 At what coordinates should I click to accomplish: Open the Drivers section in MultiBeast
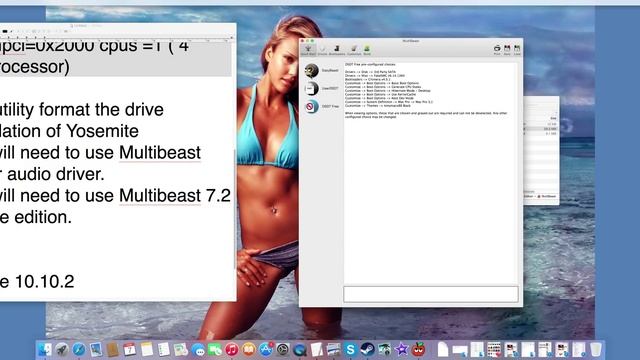(322, 50)
